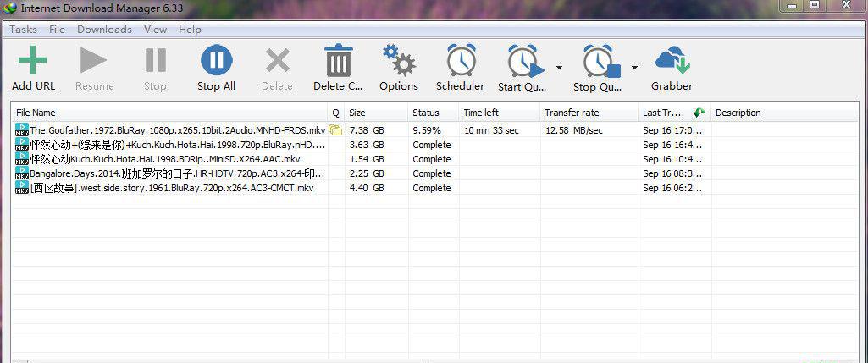Viewport: 868px width, 363px height.
Task: Click the Resume play icon
Action: coord(93,60)
